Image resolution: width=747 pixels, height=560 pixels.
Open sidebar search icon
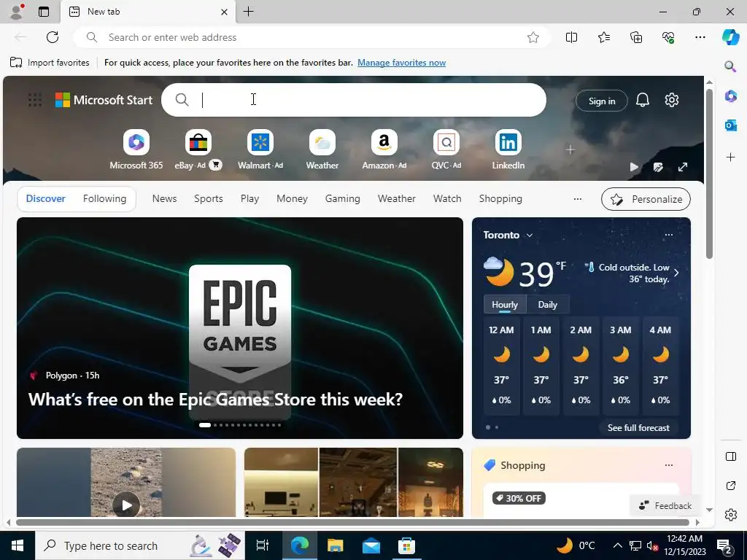click(x=730, y=66)
